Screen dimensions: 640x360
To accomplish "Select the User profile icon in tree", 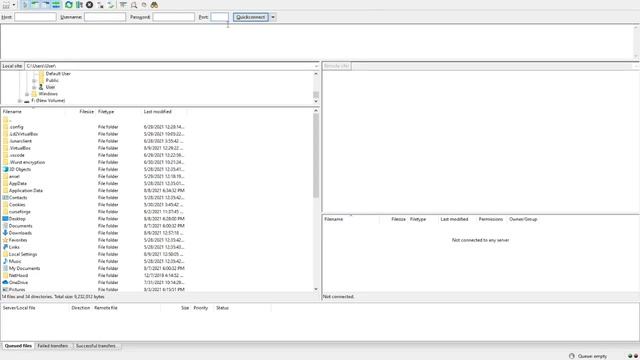I will (x=41, y=87).
